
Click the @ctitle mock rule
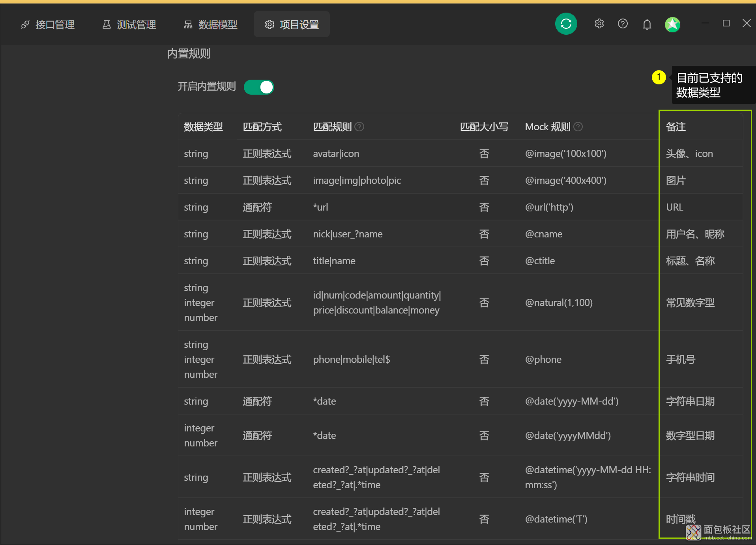(x=540, y=261)
